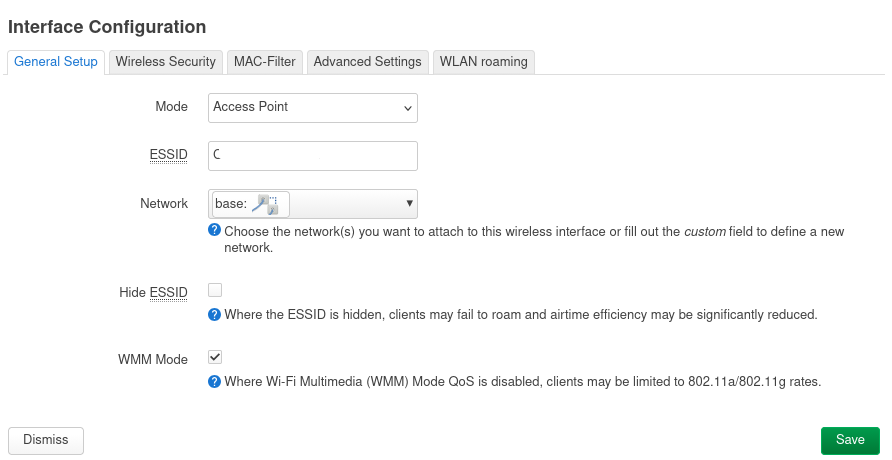Enable the Hide ESSID checkbox
The height and width of the screenshot is (460, 892).
(215, 290)
